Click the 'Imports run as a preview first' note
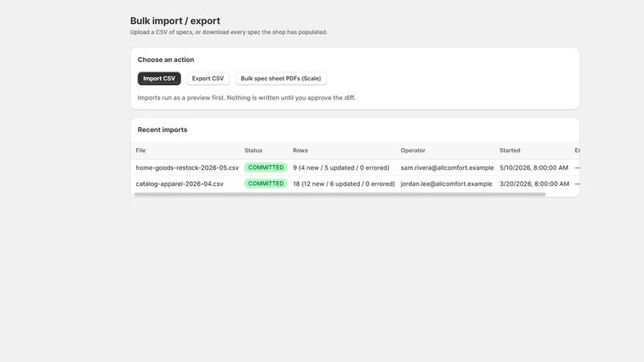The height and width of the screenshot is (362, 644). [x=246, y=97]
